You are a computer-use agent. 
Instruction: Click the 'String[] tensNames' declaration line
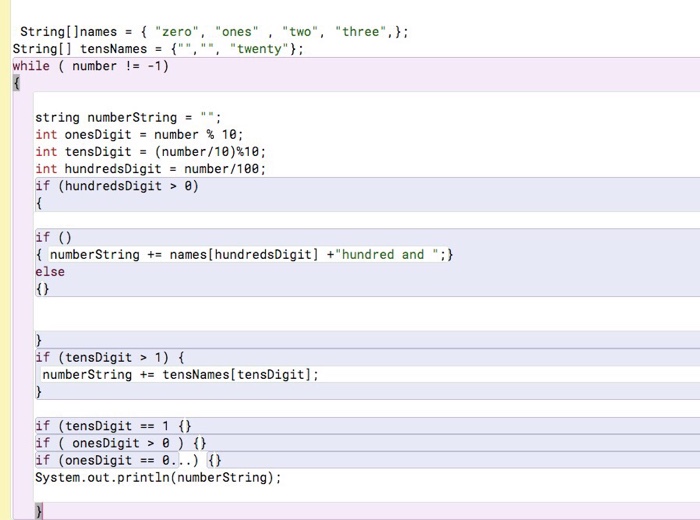tap(158, 49)
